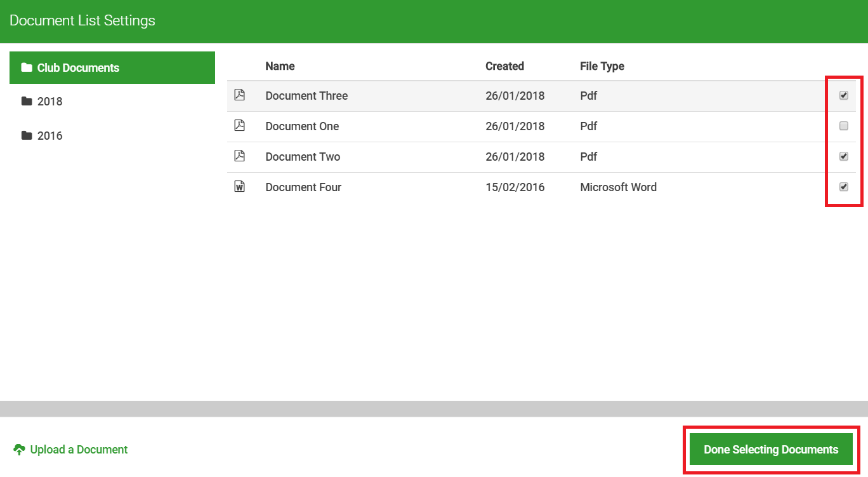Screen dimensions: 868x477
Task: Click Document One's Pdf file type
Action: click(588, 126)
